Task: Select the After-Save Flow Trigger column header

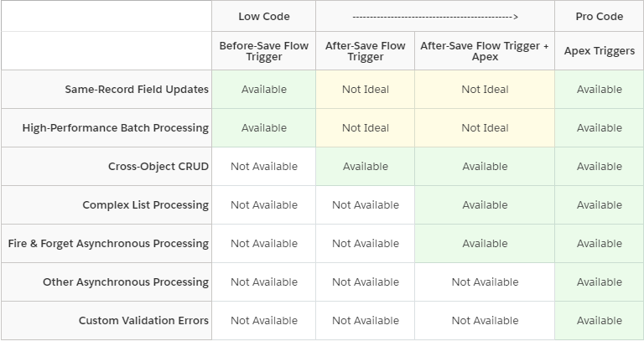Action: [x=365, y=51]
